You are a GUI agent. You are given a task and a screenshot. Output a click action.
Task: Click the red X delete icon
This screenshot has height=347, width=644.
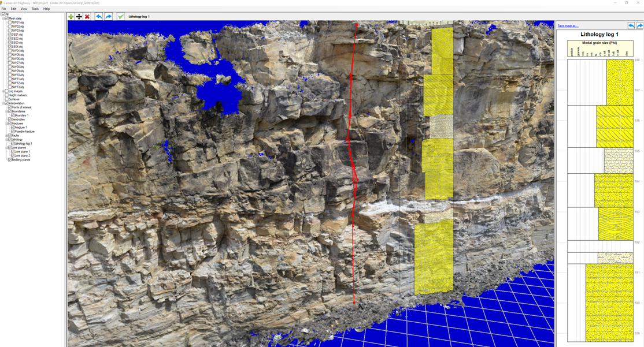[x=87, y=17]
